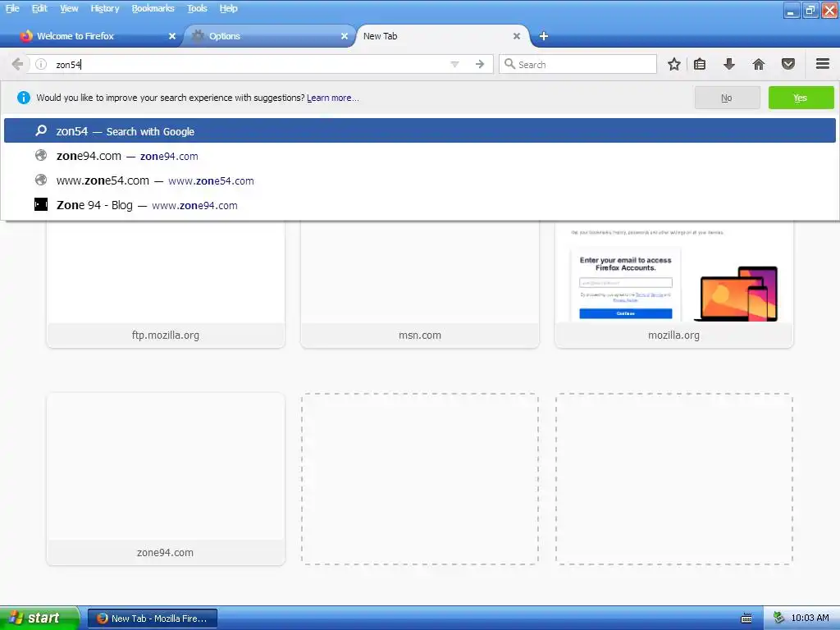Open the ftp.mozilla.org tile
Image resolution: width=840 pixels, height=630 pixels.
pyautogui.click(x=166, y=284)
